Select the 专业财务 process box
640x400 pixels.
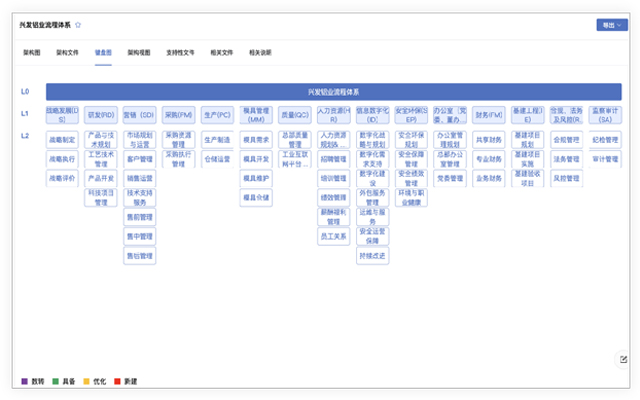coord(489,159)
